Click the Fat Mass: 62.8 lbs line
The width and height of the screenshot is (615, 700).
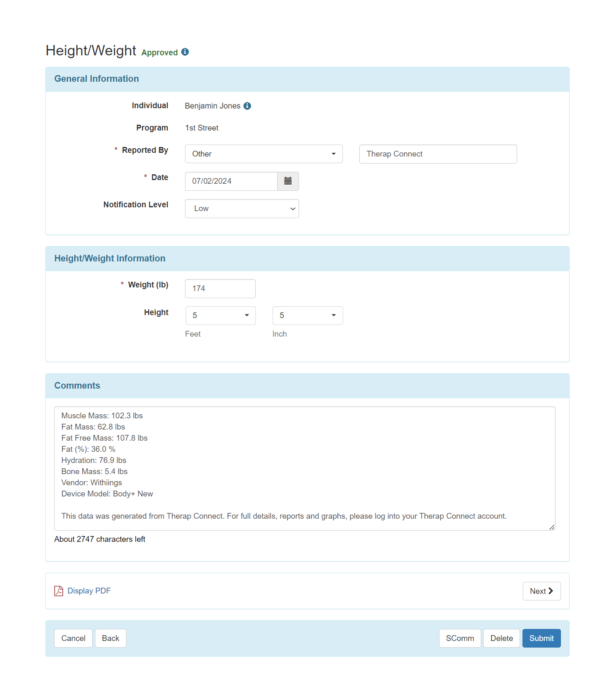pyautogui.click(x=93, y=427)
